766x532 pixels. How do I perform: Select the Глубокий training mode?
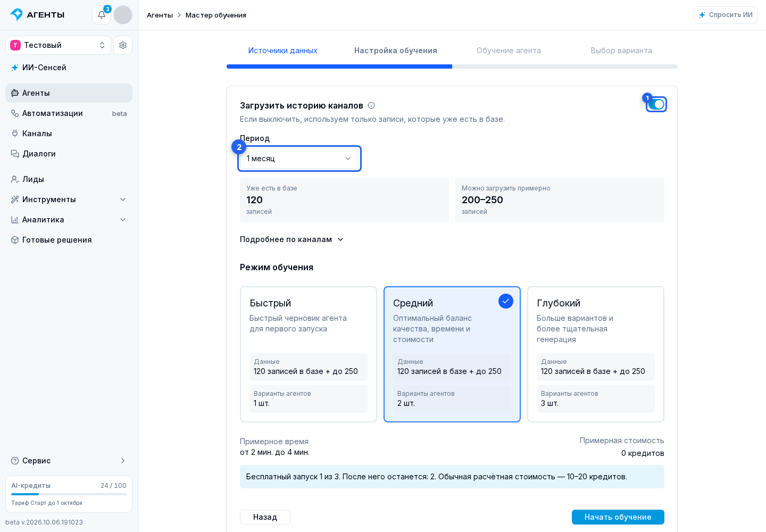coord(596,354)
